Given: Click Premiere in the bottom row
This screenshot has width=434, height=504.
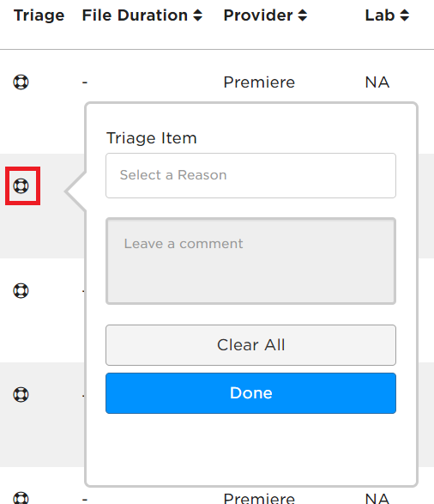Looking at the screenshot, I should [259, 498].
